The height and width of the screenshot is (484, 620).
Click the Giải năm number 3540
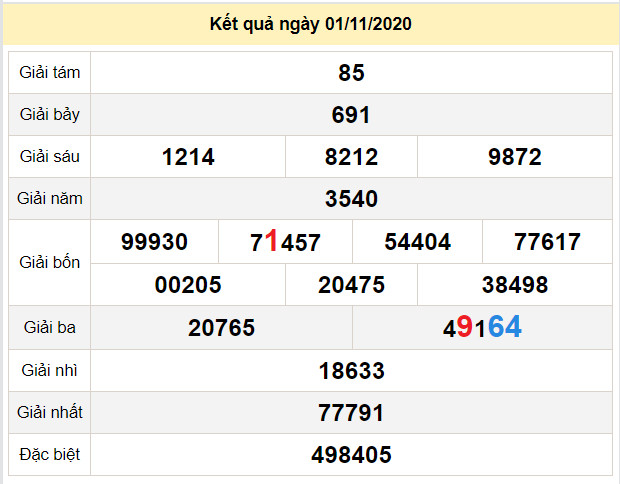[x=351, y=199]
